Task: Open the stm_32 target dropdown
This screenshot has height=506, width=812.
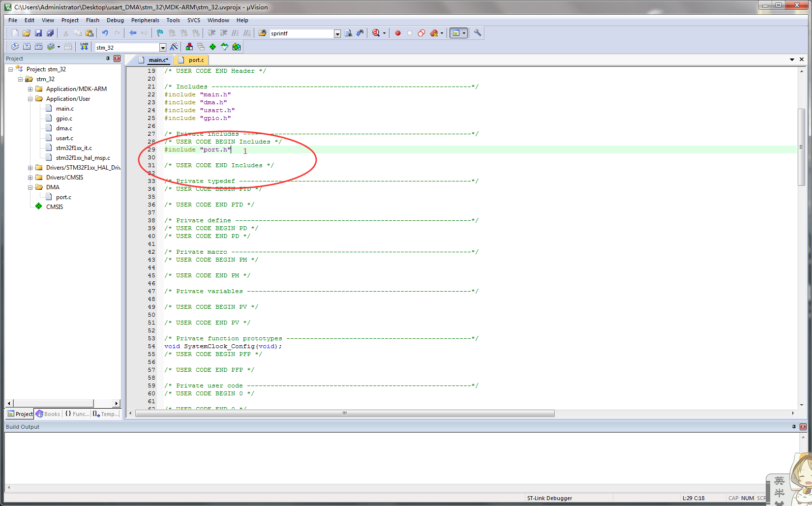Action: click(163, 47)
